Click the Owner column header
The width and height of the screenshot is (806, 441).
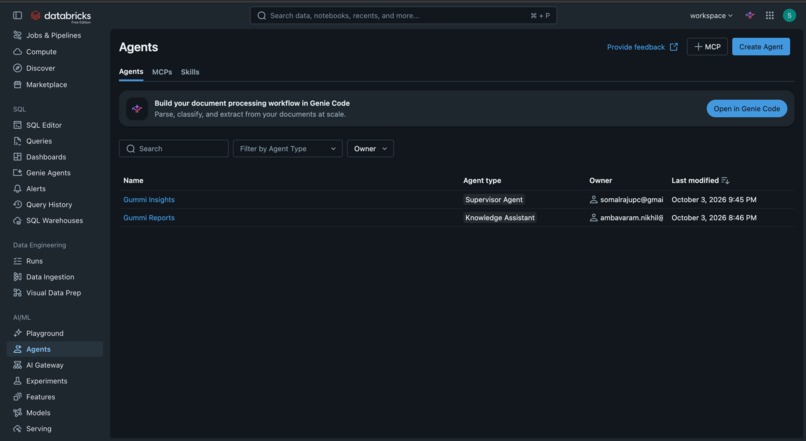[600, 180]
